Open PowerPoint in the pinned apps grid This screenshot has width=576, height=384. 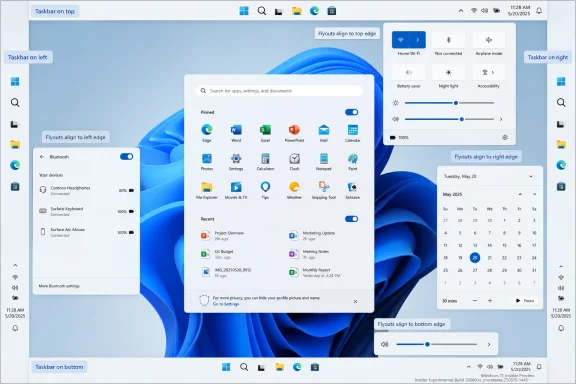pyautogui.click(x=294, y=133)
